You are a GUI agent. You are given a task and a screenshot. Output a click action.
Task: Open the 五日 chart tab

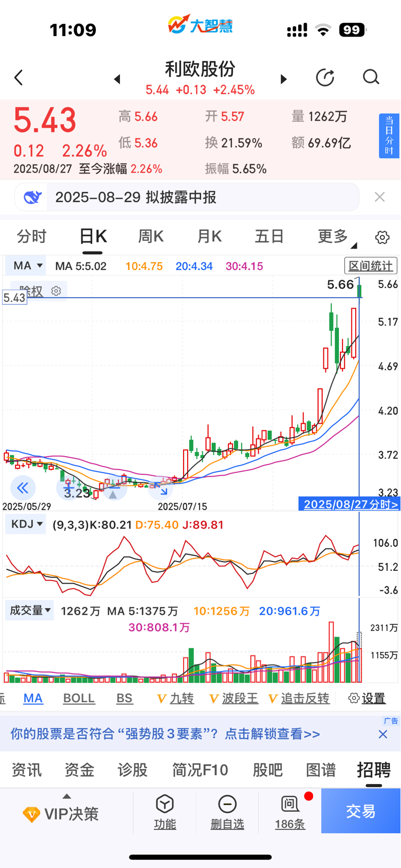(269, 237)
